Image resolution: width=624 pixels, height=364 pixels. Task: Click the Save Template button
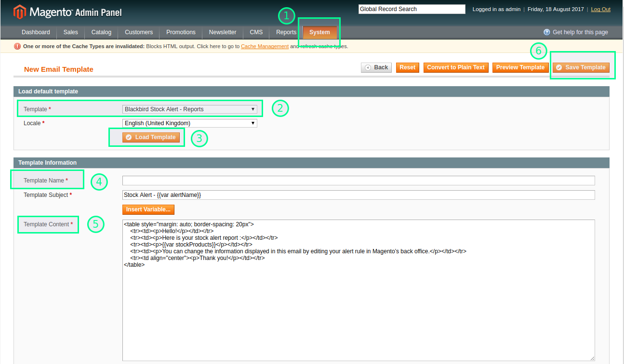581,67
